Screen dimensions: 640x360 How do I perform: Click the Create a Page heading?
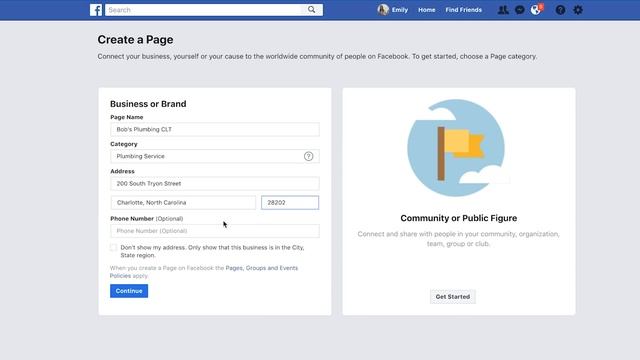(x=135, y=40)
